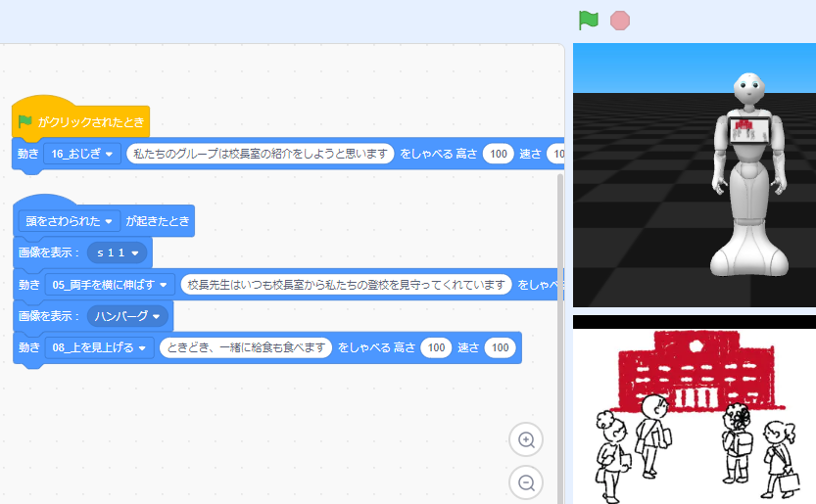Edit speed value 100 in 上を見上げる block

(x=501, y=348)
